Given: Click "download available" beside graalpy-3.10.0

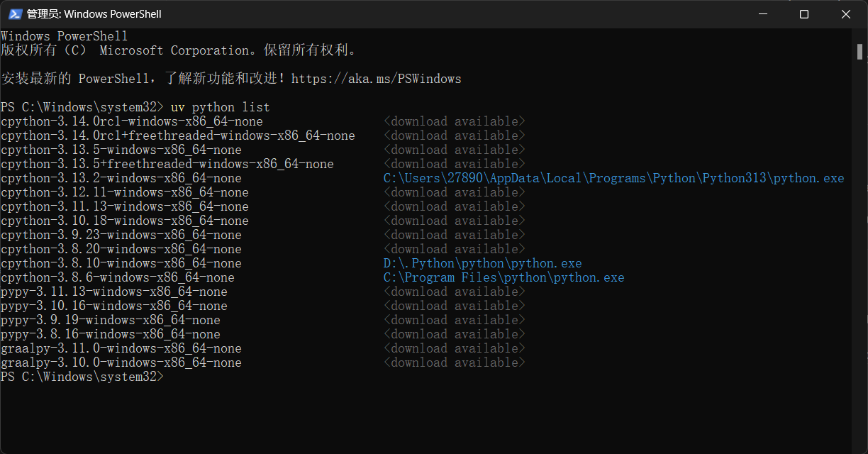Looking at the screenshot, I should point(454,362).
